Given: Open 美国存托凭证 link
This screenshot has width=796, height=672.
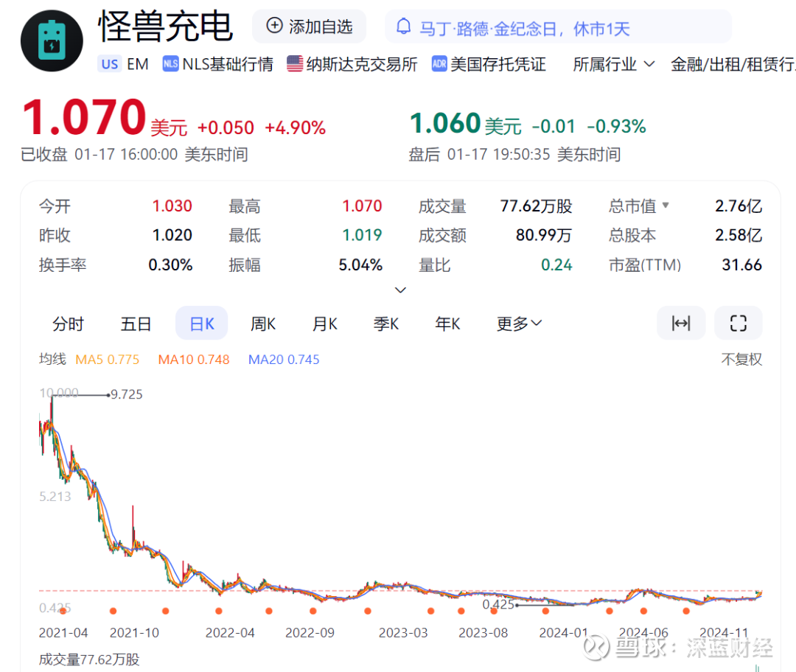Looking at the screenshot, I should tap(498, 64).
